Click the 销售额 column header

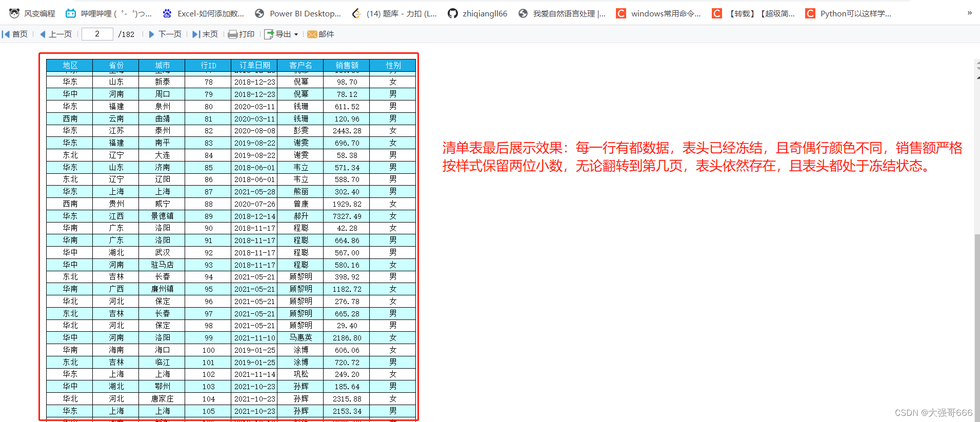347,65
